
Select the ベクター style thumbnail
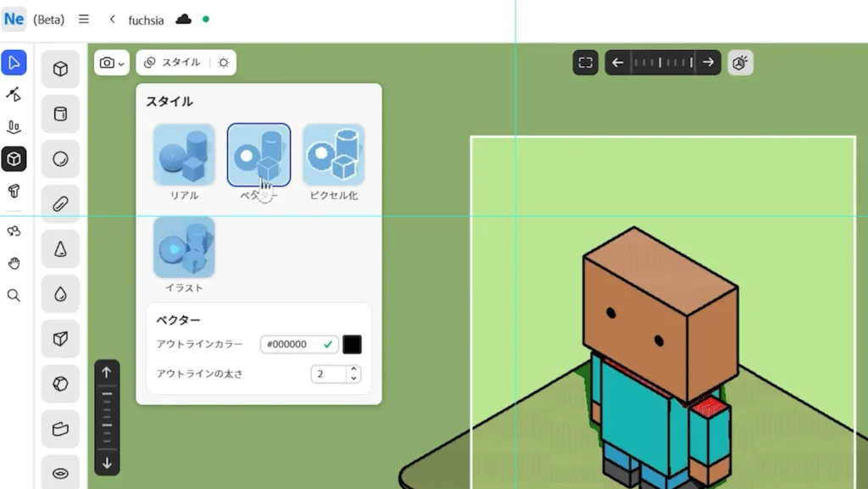coord(259,155)
